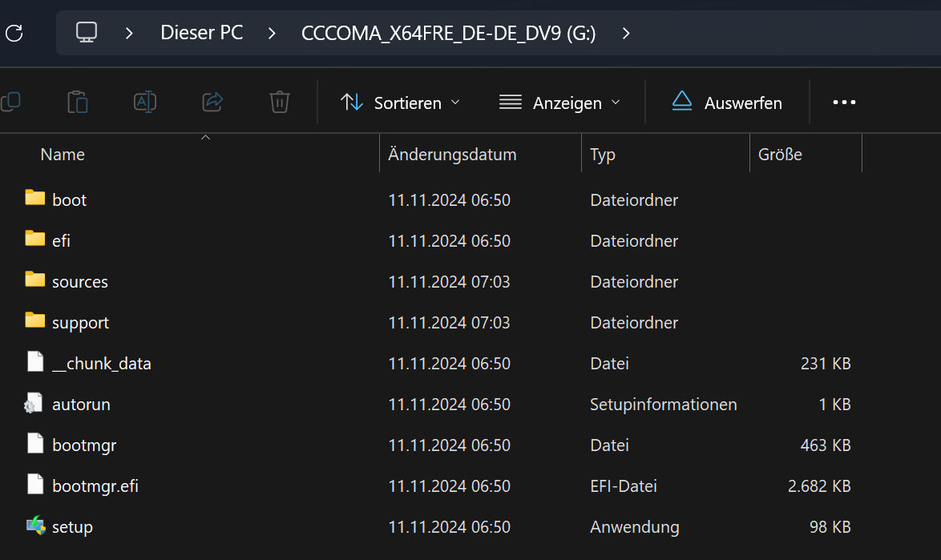This screenshot has width=941, height=560.
Task: Sort by the Name column header
Action: (x=63, y=155)
